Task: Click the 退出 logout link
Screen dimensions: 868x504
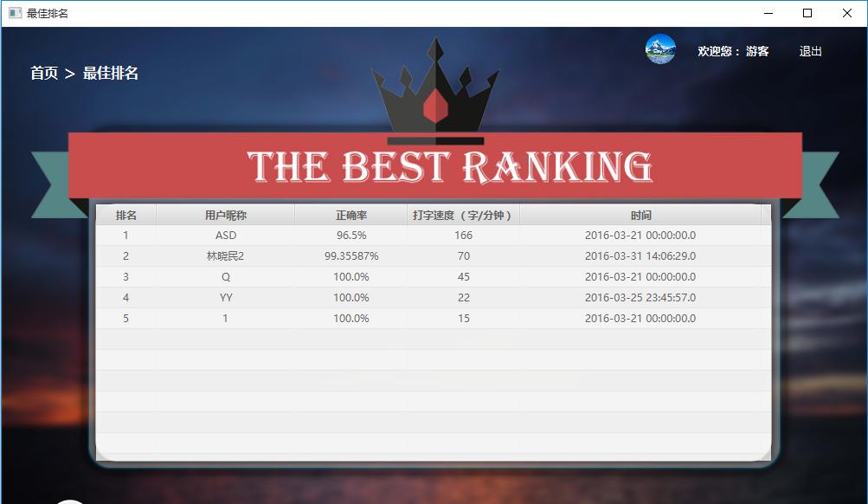Action: tap(810, 51)
